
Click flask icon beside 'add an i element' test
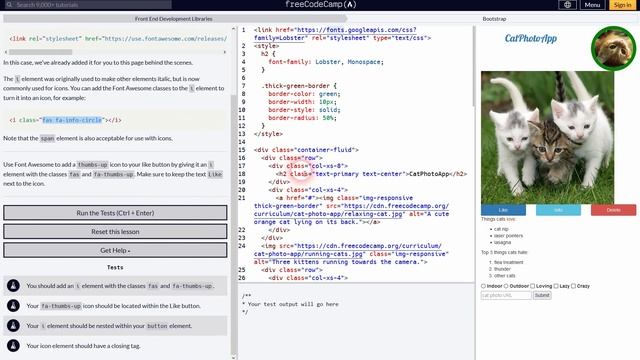pos(13,286)
